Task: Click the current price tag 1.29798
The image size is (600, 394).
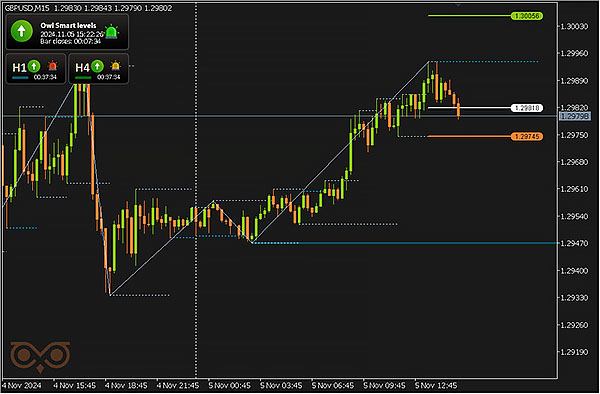Action: click(x=575, y=116)
